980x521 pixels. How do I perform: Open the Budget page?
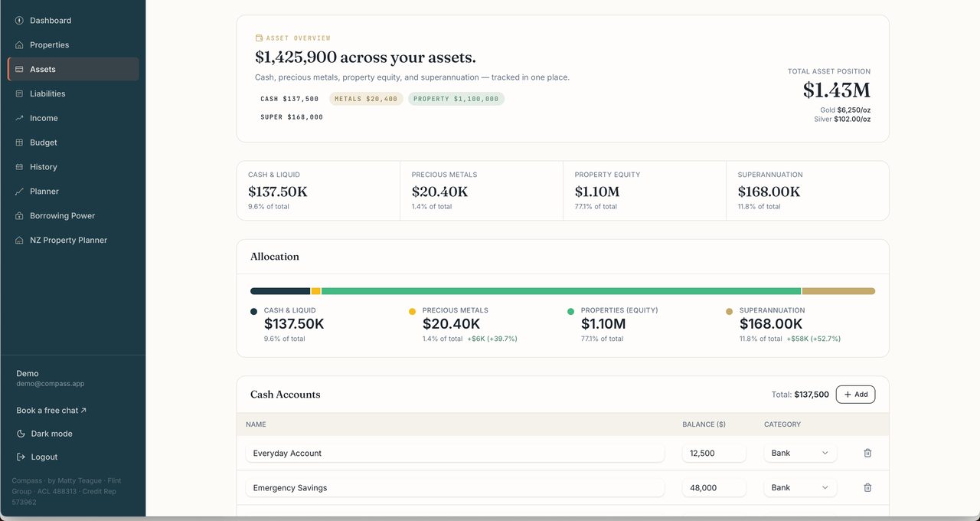point(73,143)
